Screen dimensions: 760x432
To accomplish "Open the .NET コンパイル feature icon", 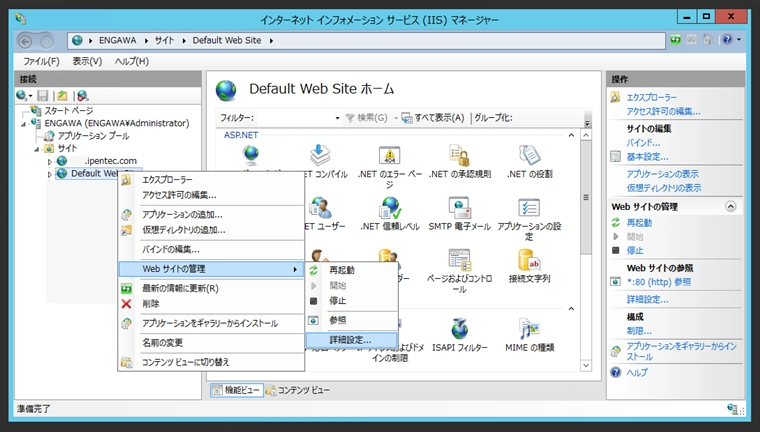I will pyautogui.click(x=320, y=156).
